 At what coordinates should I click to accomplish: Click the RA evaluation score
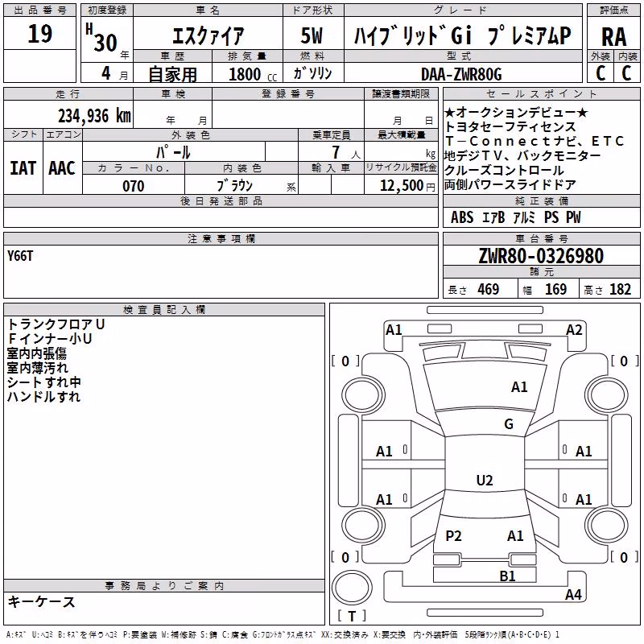614,37
